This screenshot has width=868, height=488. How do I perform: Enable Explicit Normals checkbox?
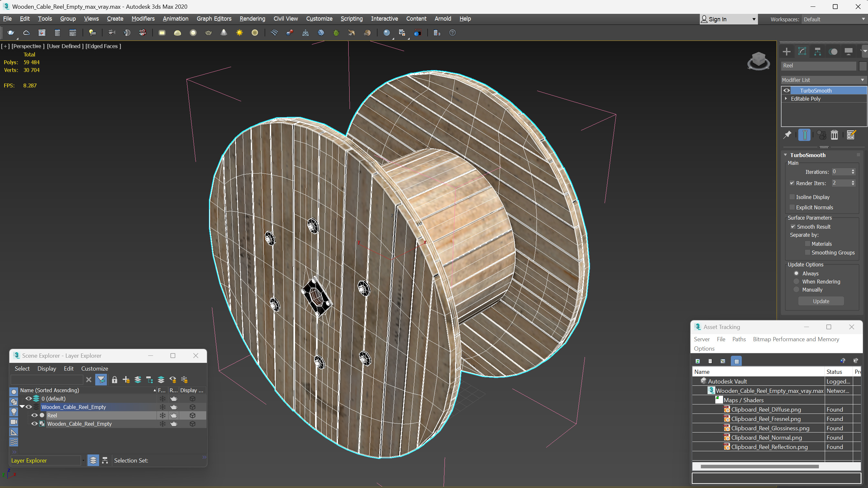[792, 207]
